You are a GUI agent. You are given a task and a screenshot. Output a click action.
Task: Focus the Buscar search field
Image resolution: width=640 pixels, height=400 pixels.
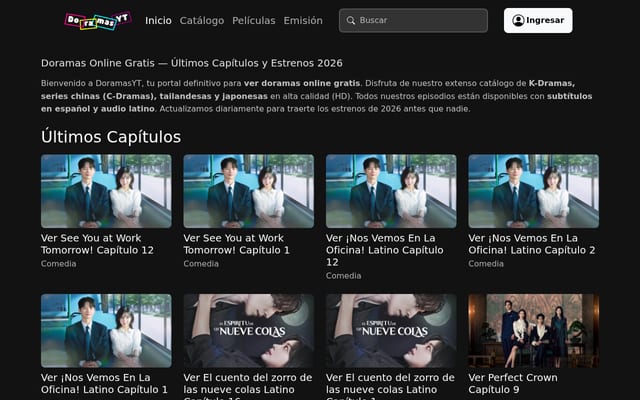pyautogui.click(x=413, y=20)
